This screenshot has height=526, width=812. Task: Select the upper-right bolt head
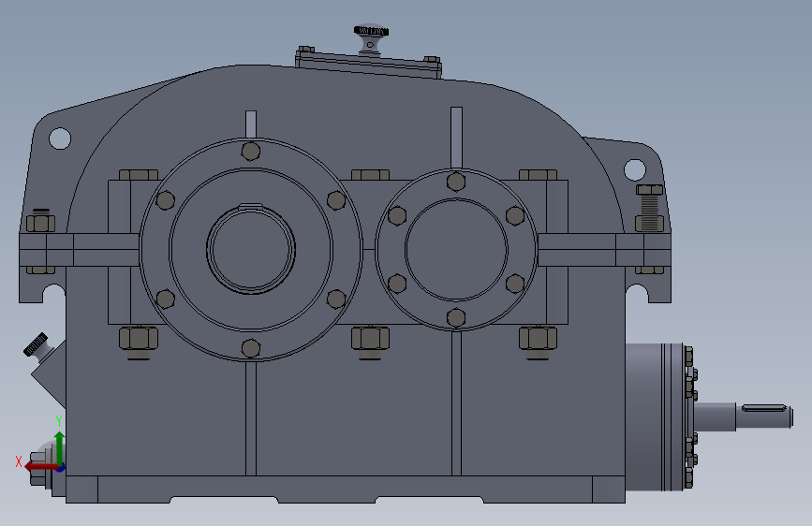(538, 174)
